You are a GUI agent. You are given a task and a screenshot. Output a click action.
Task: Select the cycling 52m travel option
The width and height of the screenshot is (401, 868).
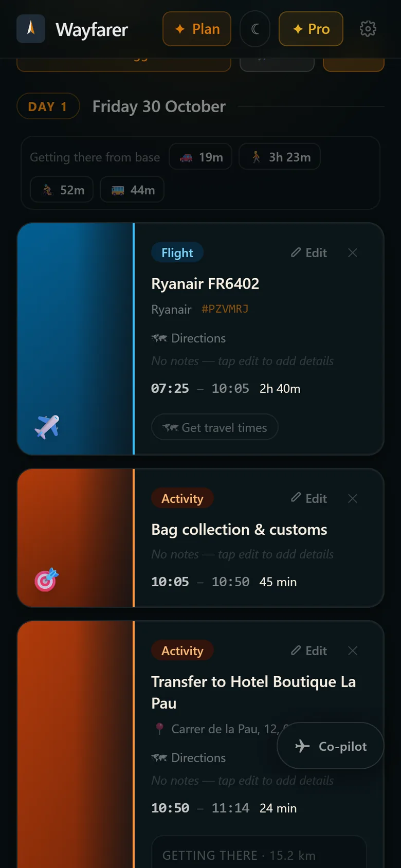[x=62, y=190]
